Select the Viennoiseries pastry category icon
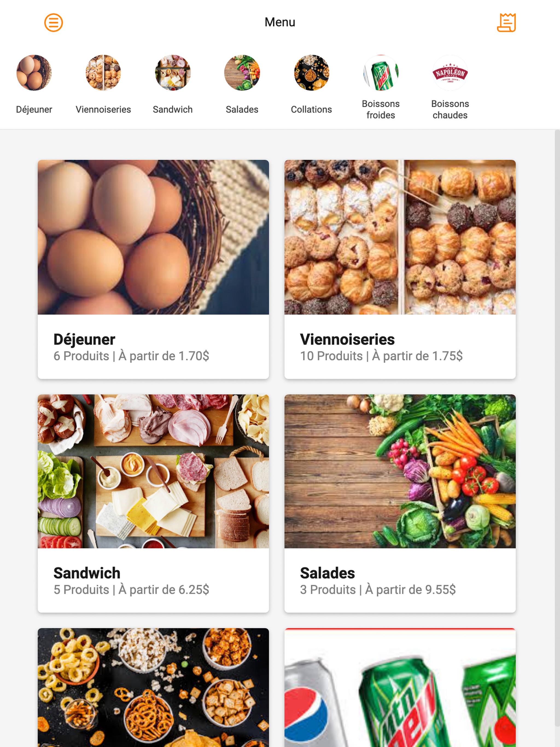The height and width of the screenshot is (747, 560). 103,73
